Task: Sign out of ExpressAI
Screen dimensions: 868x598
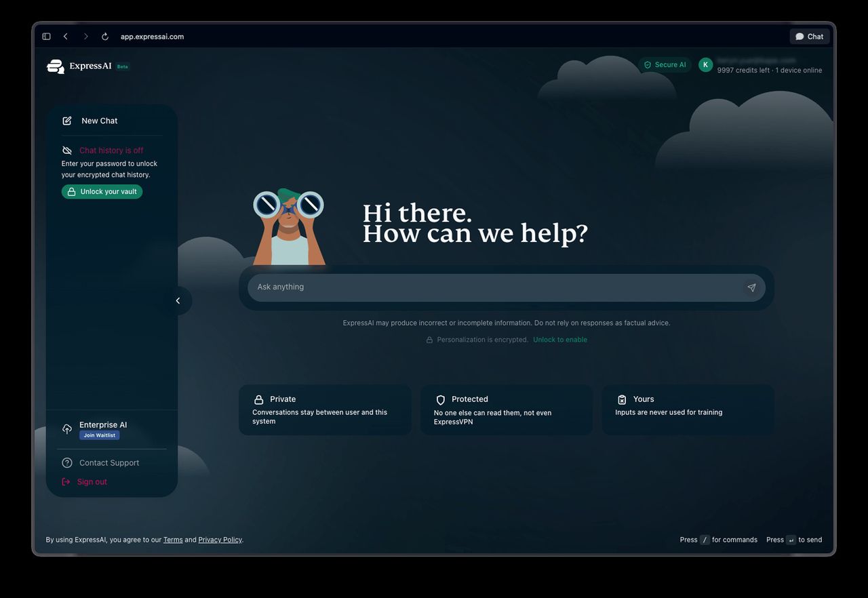Action: tap(84, 482)
